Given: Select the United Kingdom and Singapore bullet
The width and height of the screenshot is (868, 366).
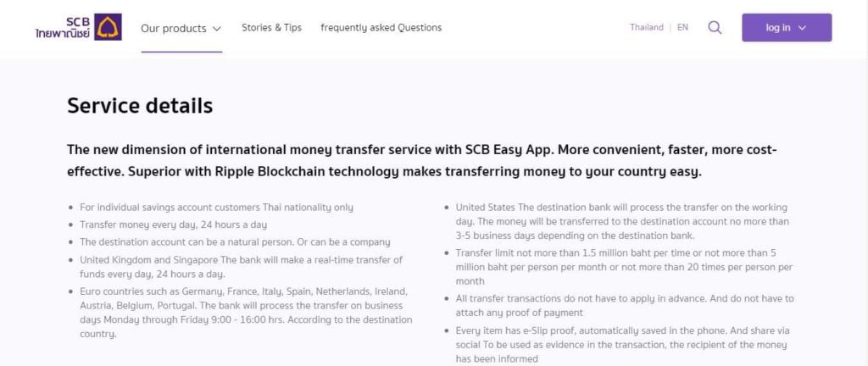Looking at the screenshot, I should click(241, 266).
